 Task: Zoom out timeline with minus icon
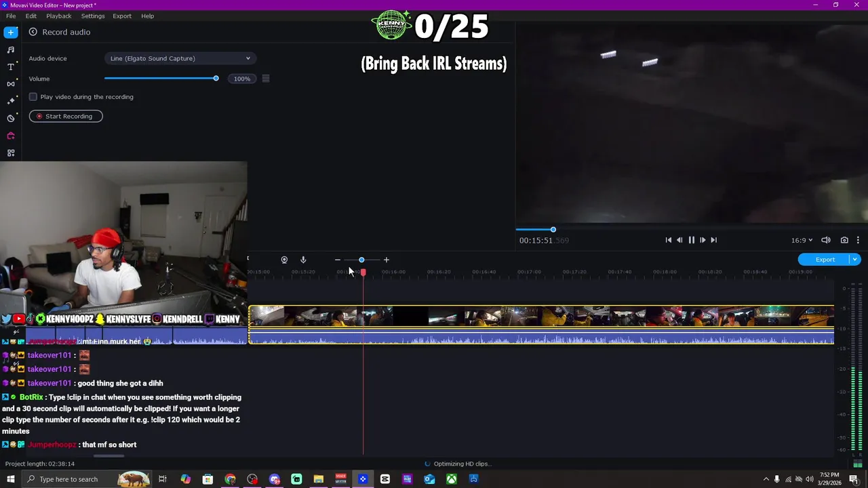tap(338, 260)
